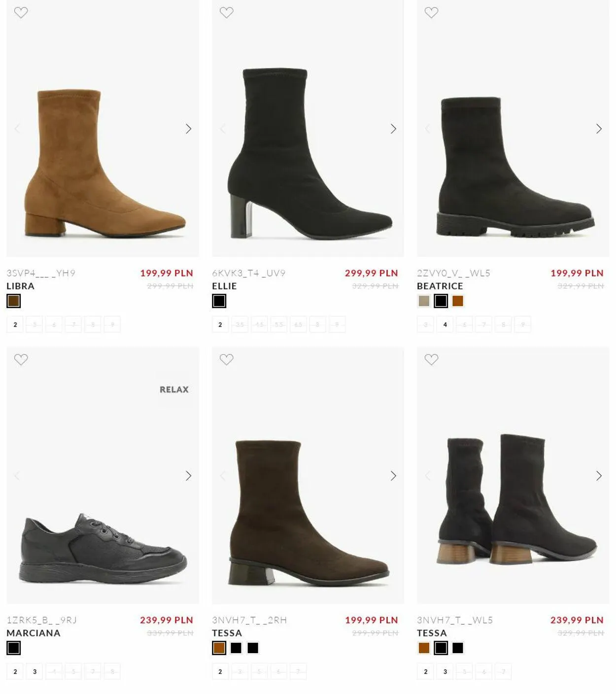Go to next MARCIANA sneaker photo

coord(188,476)
